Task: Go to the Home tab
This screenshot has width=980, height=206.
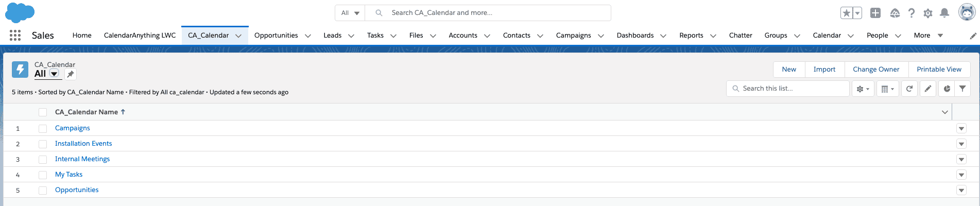Action: coord(82,35)
